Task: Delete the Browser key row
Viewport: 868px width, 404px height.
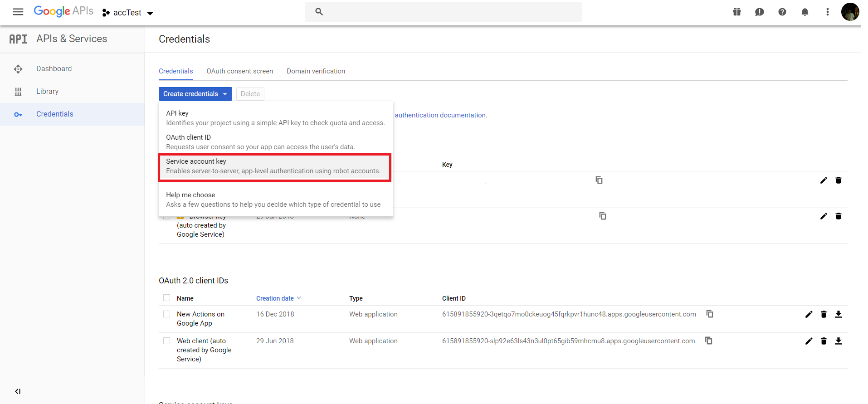Action: tap(839, 216)
